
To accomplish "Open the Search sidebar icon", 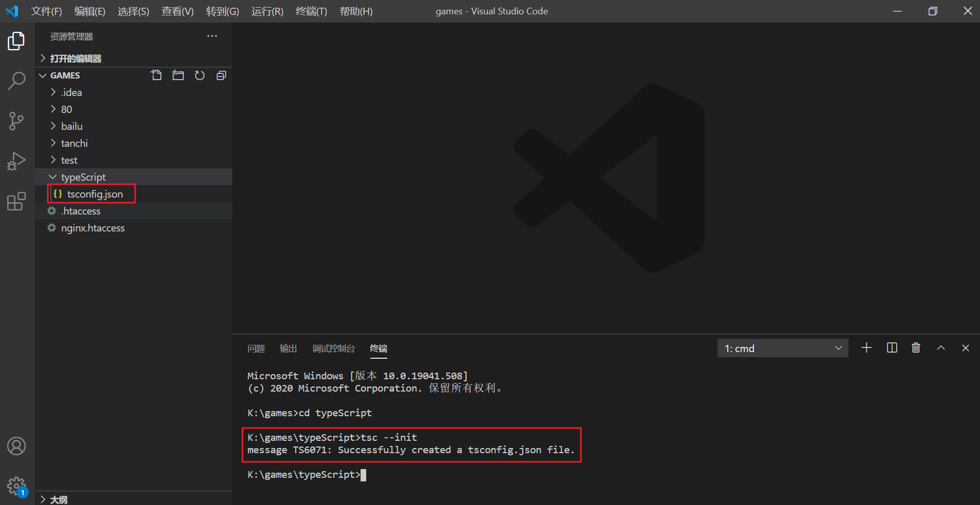I will (x=17, y=81).
